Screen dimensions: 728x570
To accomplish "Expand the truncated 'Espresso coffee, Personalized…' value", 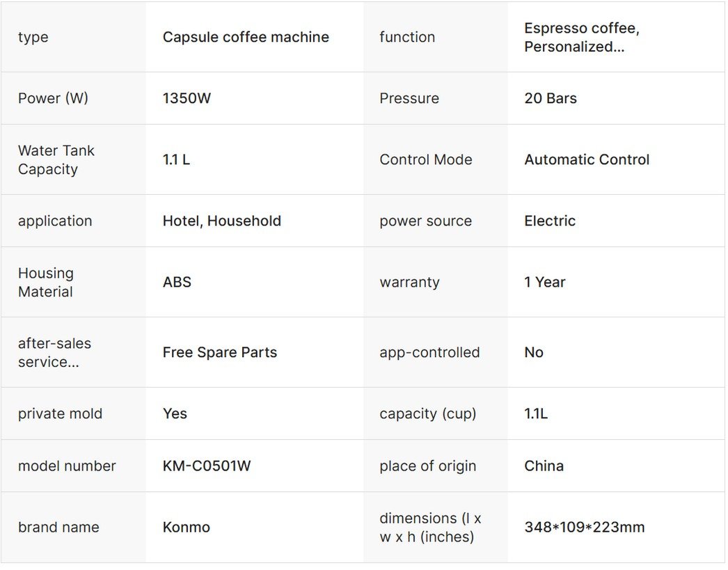I will click(581, 38).
